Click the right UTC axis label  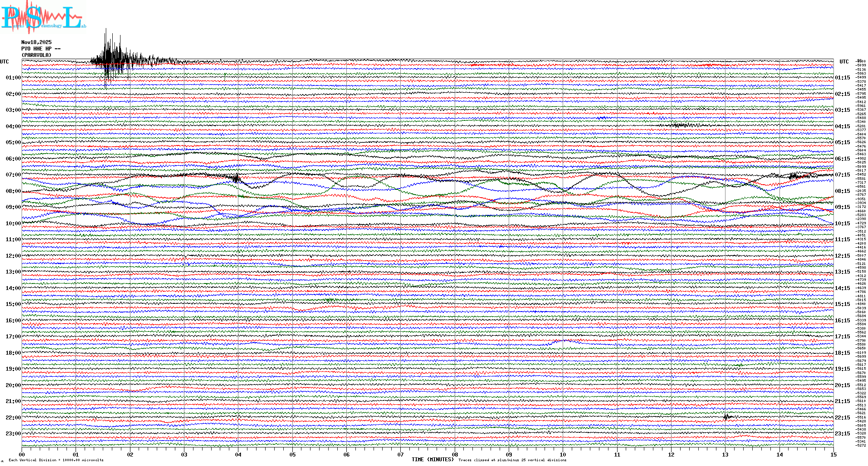pyautogui.click(x=844, y=62)
